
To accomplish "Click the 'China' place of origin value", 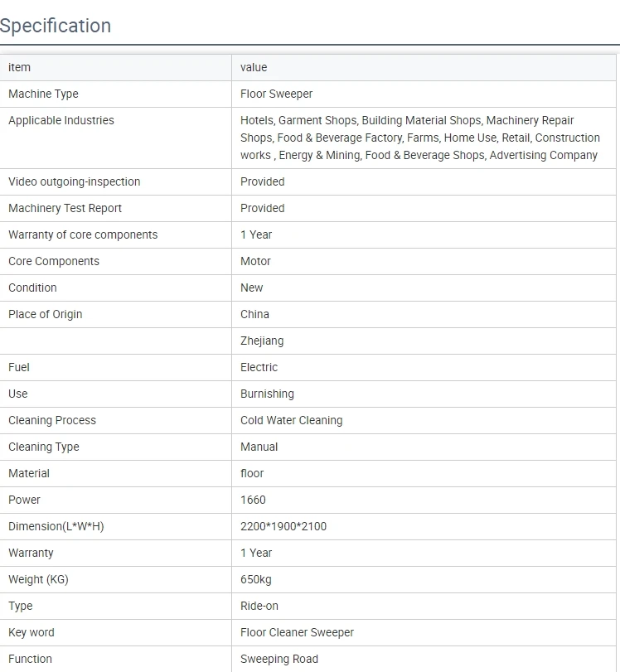I will point(254,314).
